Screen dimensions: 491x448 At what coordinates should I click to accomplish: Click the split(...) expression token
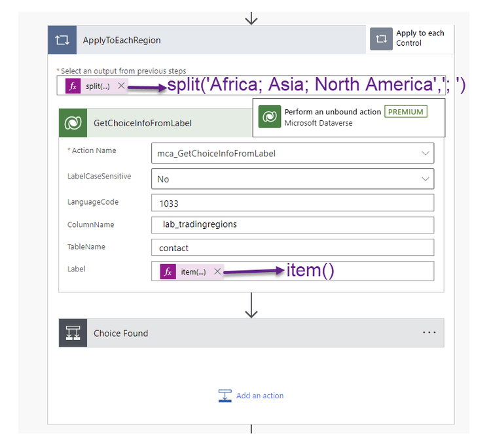(x=98, y=86)
